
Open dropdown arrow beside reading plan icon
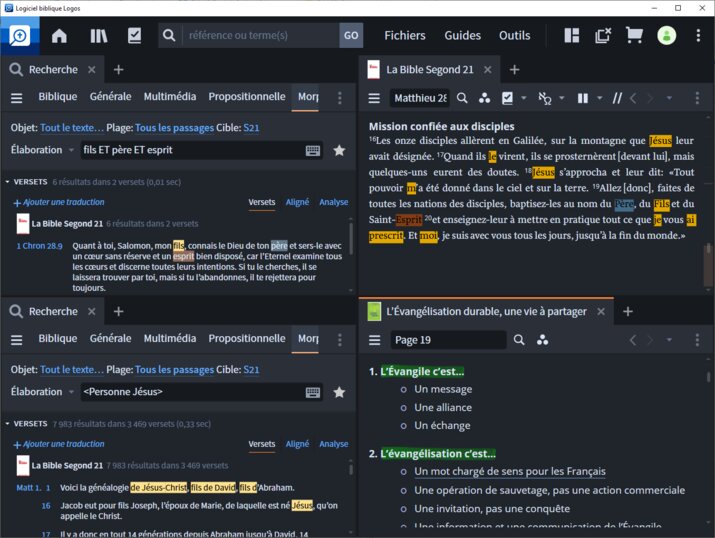click(523, 98)
